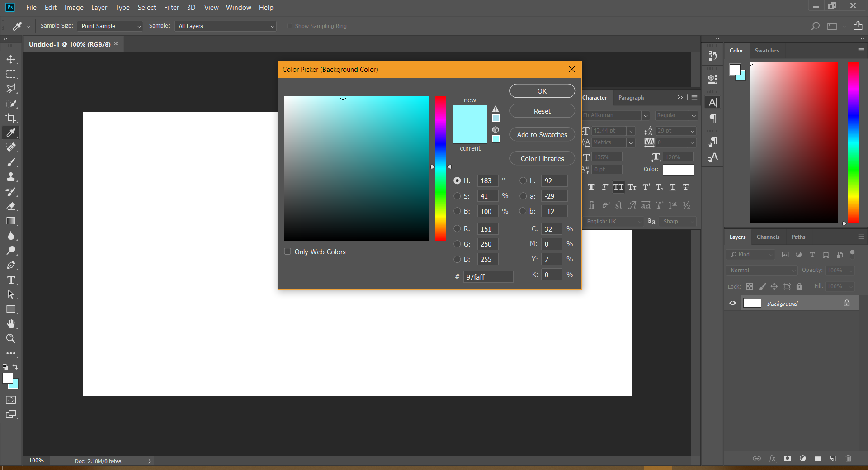Image resolution: width=868 pixels, height=470 pixels.
Task: Click the Character panel text color swatch
Action: click(678, 170)
